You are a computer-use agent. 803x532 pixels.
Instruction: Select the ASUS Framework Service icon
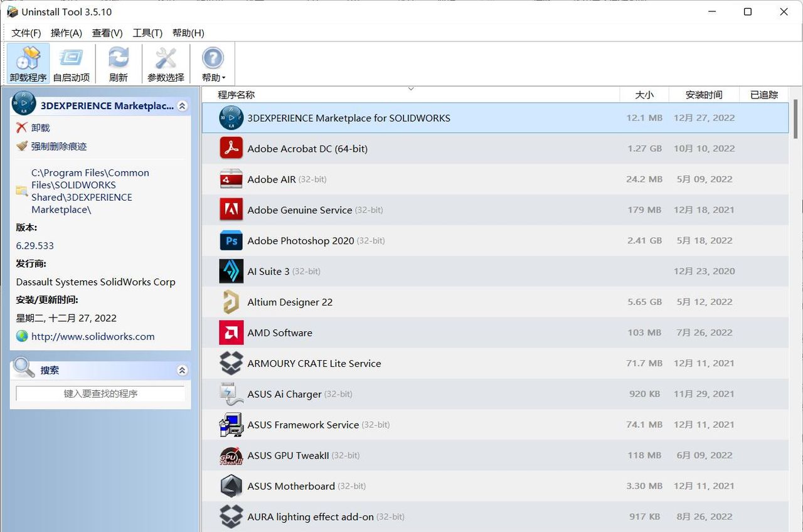pos(231,425)
